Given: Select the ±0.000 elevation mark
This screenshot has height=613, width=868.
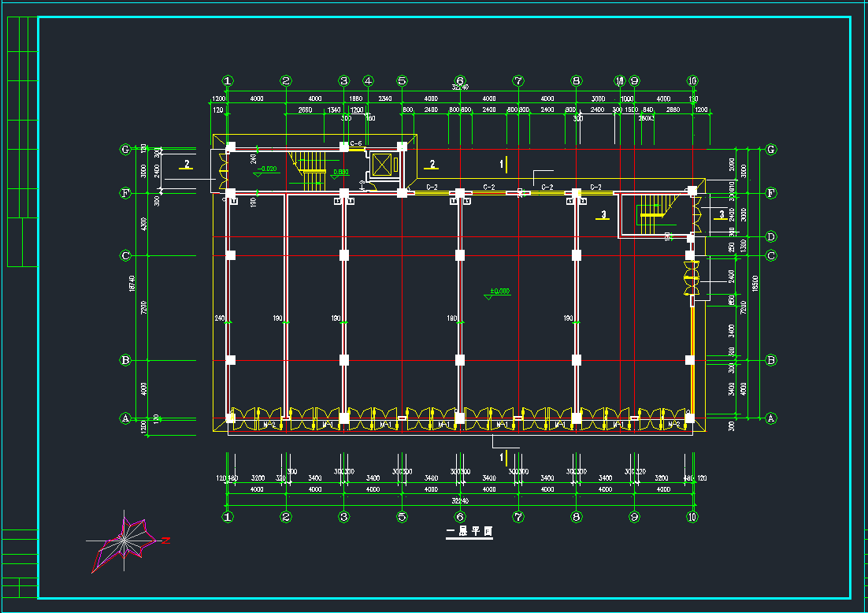Looking at the screenshot, I should (499, 292).
